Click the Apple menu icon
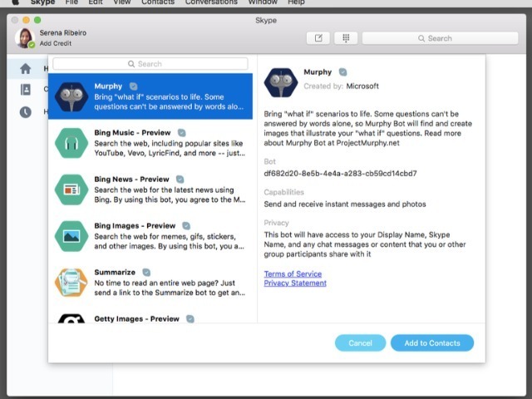This screenshot has width=532, height=399. [15, 2]
